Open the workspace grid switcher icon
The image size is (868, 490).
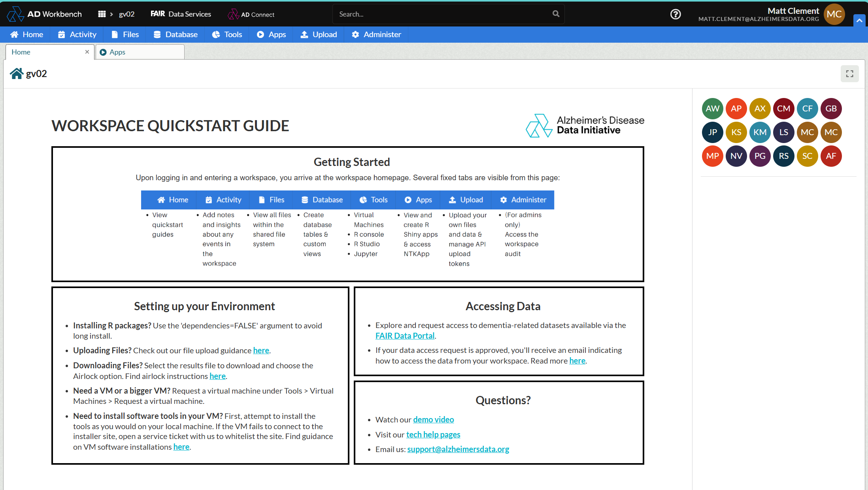[x=102, y=14]
